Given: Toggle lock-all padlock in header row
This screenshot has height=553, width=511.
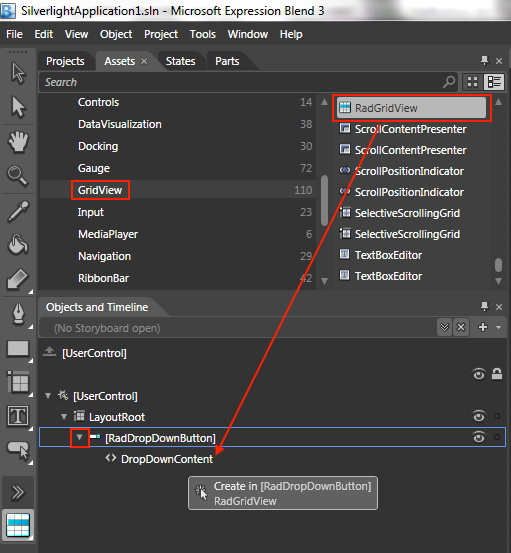Looking at the screenshot, I should coord(497,374).
